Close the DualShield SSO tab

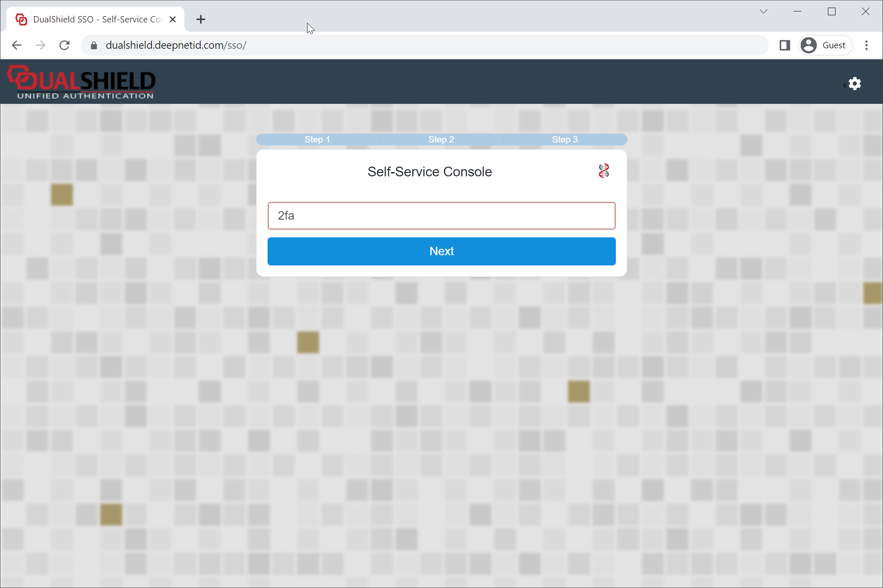[x=173, y=20]
